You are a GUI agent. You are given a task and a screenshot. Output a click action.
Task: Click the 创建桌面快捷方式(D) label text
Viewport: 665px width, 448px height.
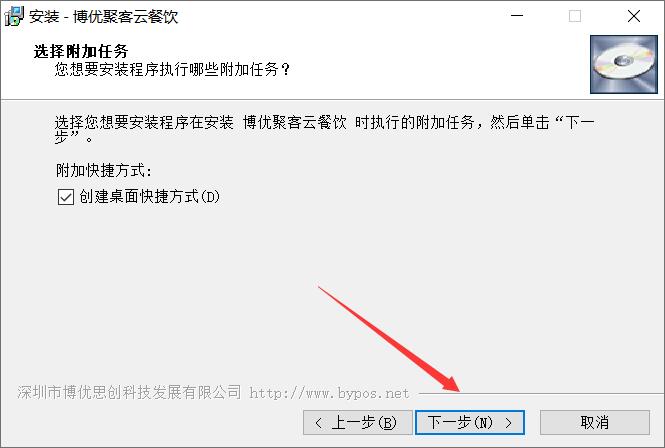tap(149, 197)
